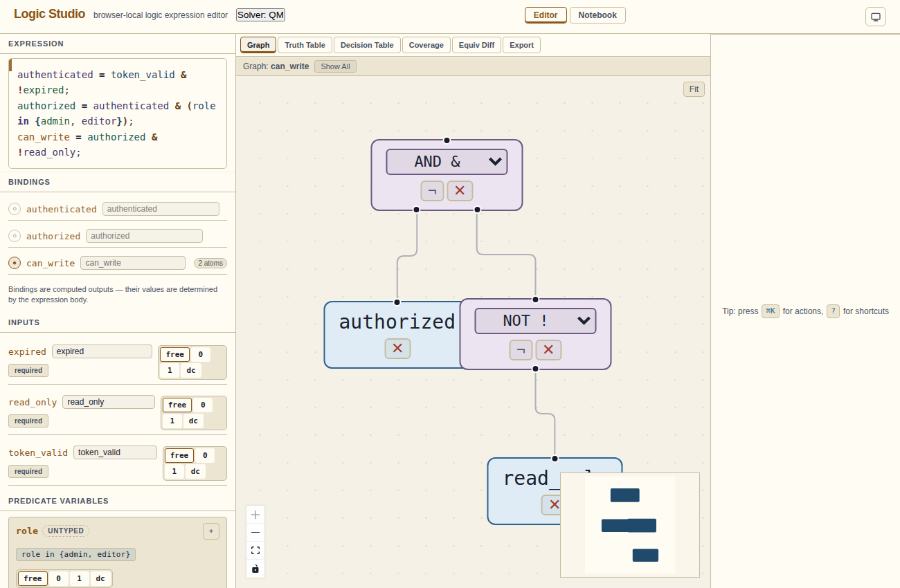Image resolution: width=900 pixels, height=588 pixels.
Task: Click the role in {admin, editor} chip
Action: [76, 554]
